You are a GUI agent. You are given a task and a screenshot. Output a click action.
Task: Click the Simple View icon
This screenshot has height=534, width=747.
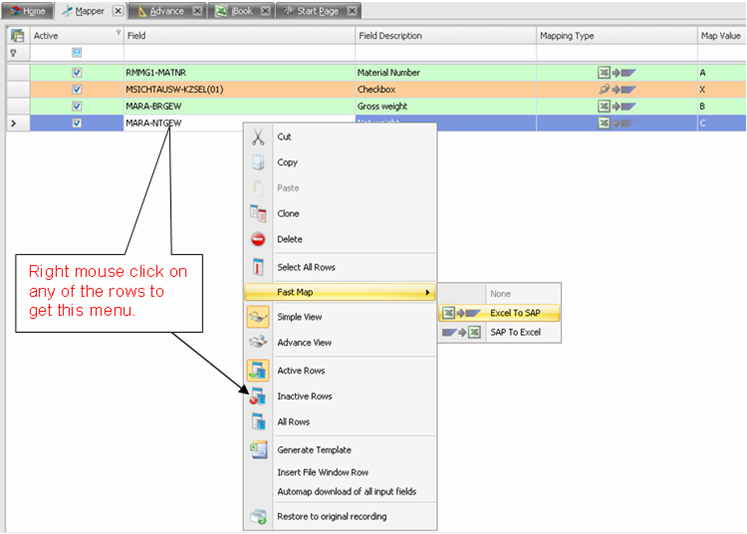(257, 317)
